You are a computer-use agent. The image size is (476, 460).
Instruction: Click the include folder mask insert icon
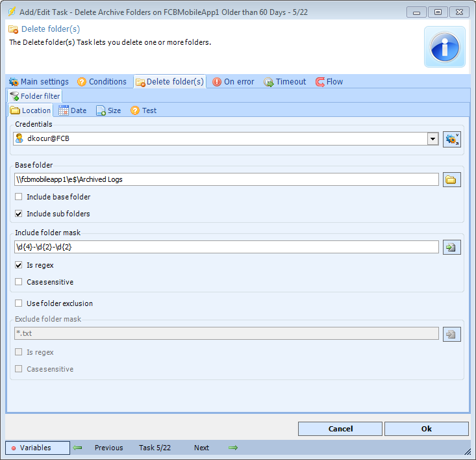tap(452, 248)
